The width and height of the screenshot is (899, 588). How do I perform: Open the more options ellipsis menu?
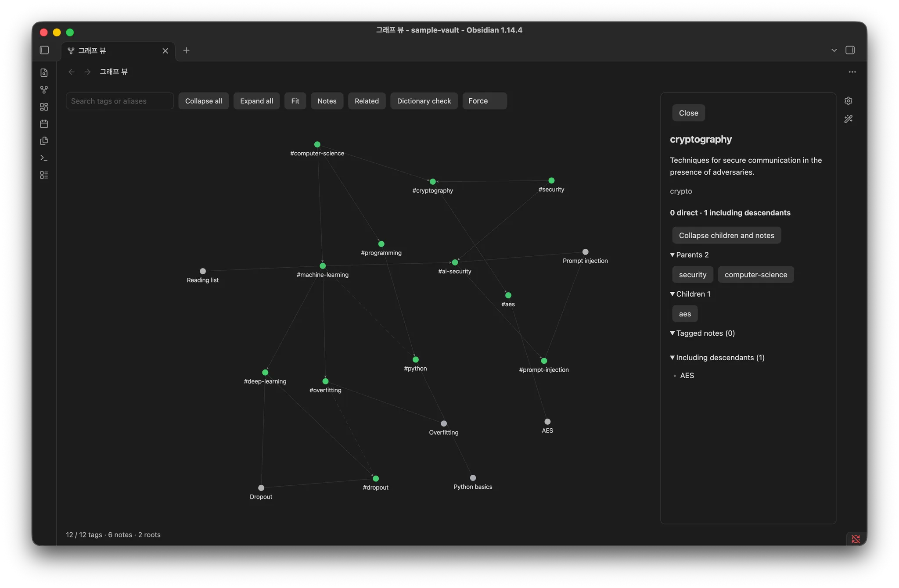[x=852, y=72]
